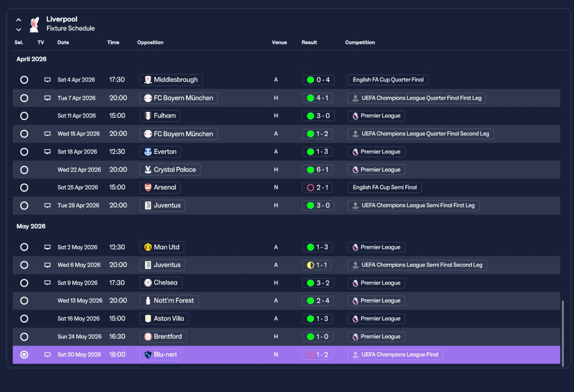574x392 pixels.
Task: Click Juventus badge in 28 Apr row
Action: pyautogui.click(x=148, y=206)
